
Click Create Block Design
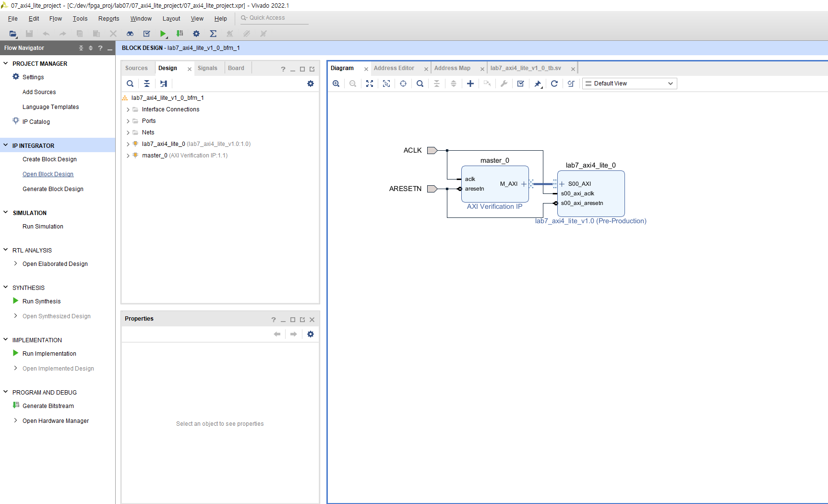pos(49,159)
